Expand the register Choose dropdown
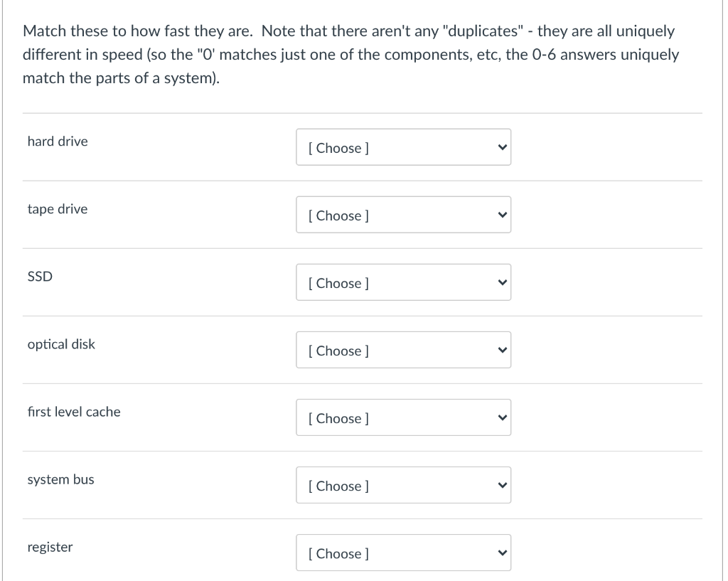 coord(403,553)
